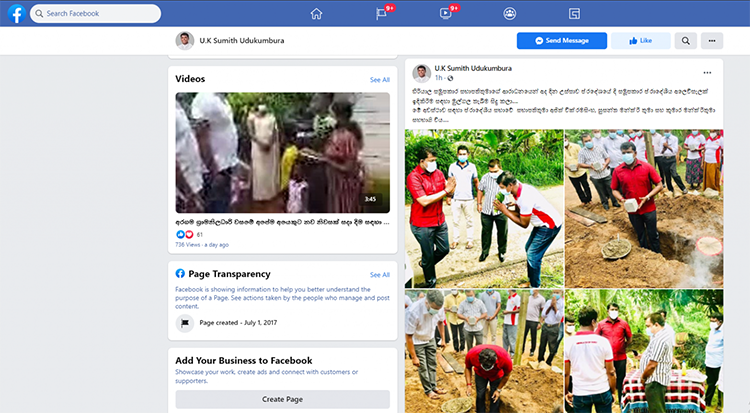The height and width of the screenshot is (413, 750).
Task: Go to Home via the house icon
Action: pos(316,14)
